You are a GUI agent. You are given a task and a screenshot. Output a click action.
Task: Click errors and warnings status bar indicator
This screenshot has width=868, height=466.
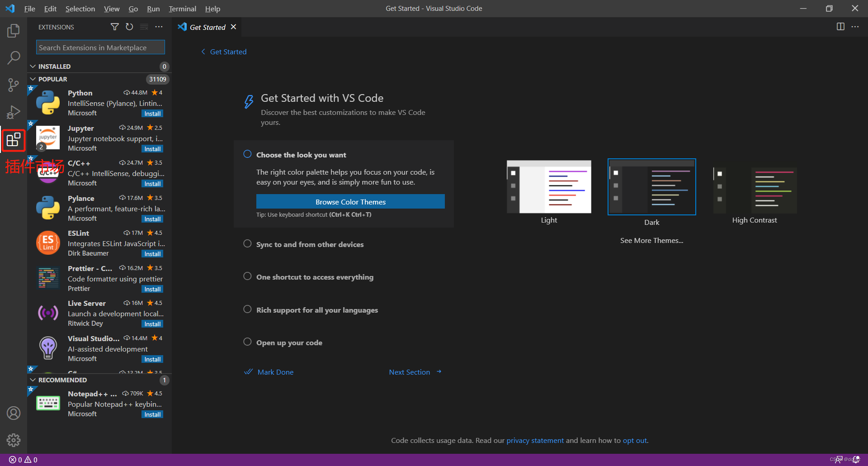(23, 460)
